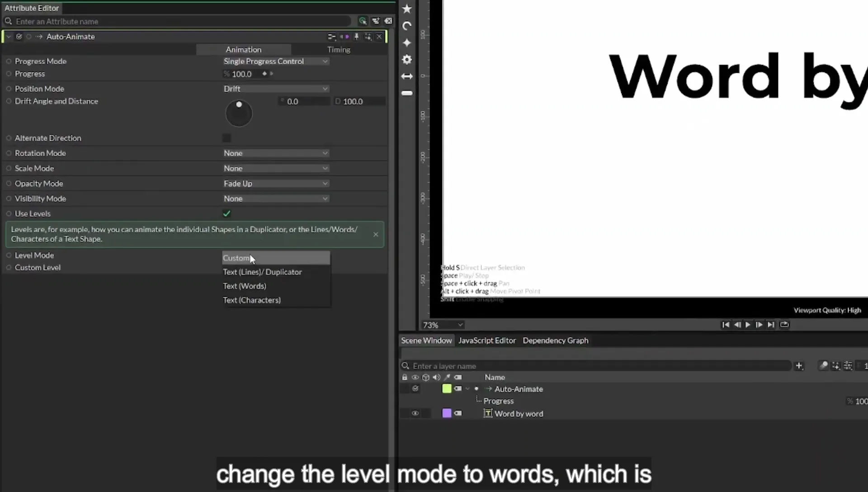Step back one frame
The height and width of the screenshot is (492, 868).
[x=737, y=325]
